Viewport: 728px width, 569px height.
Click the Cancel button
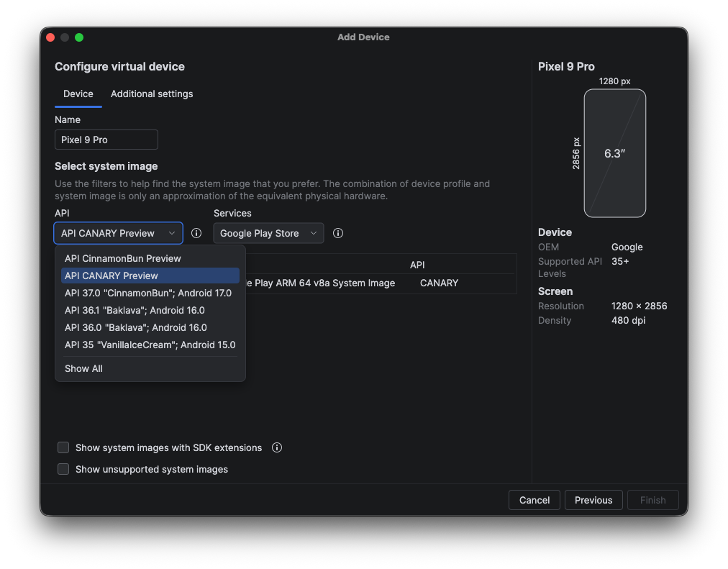click(534, 500)
